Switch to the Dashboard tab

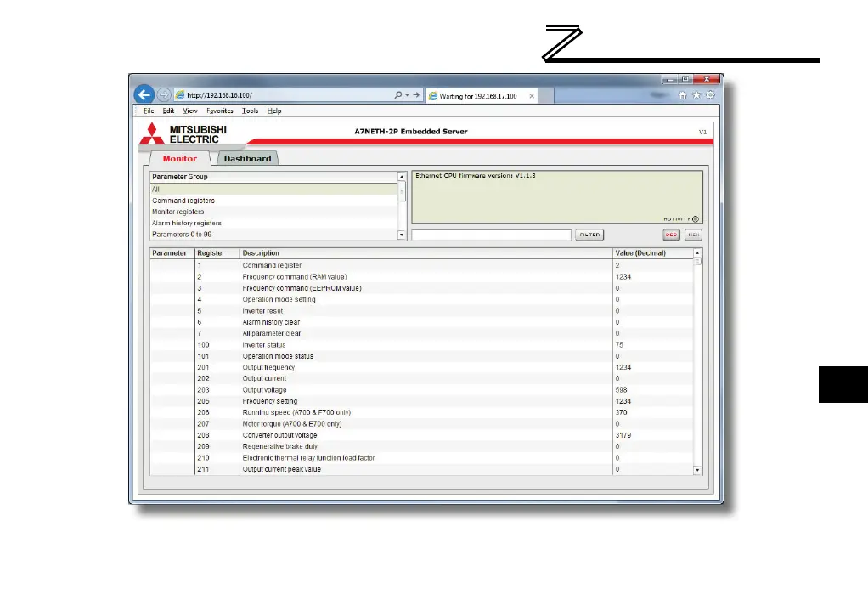[247, 158]
